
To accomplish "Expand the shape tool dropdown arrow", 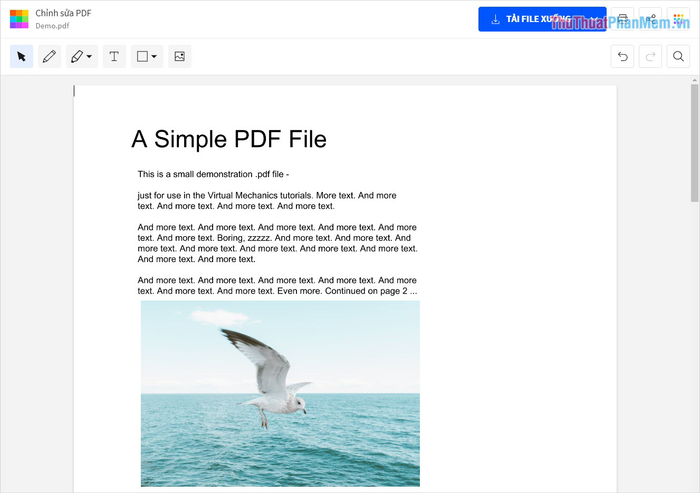I will point(154,56).
